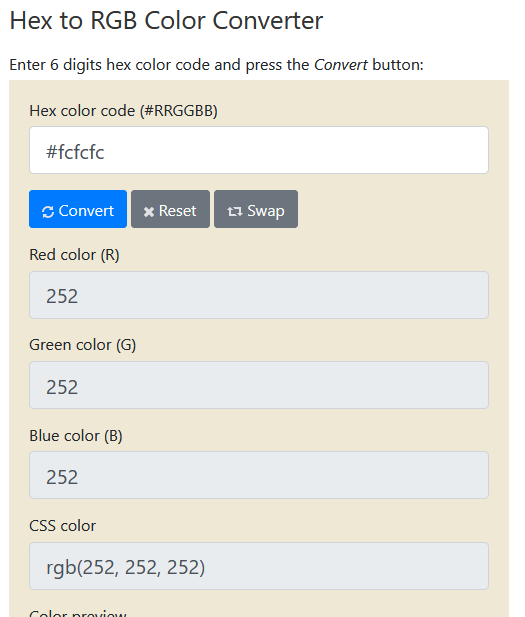Click the #fcfcfc text in hex input
The image size is (525, 617).
click(x=75, y=152)
